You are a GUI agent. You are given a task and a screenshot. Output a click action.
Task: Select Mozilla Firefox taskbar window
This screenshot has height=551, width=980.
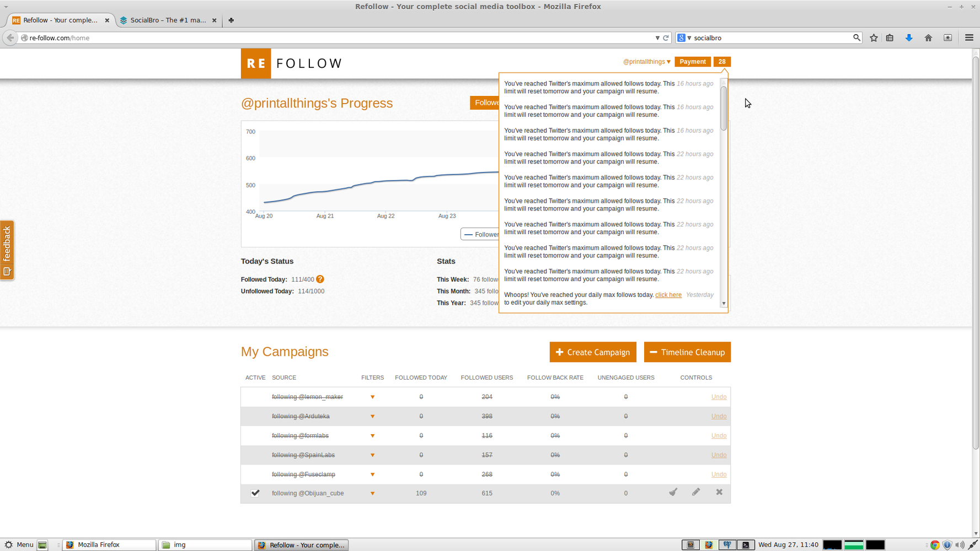pyautogui.click(x=109, y=545)
